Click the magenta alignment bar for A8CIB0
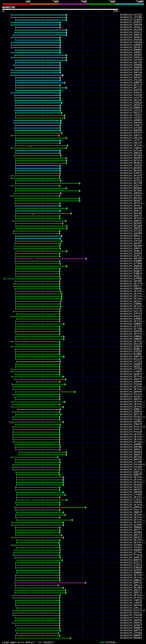 (51, 259)
